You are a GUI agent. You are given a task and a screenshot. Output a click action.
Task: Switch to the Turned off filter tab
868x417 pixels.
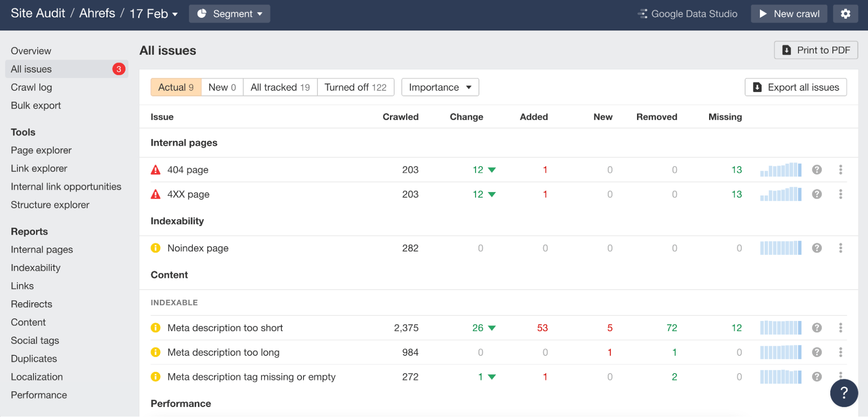(x=356, y=87)
